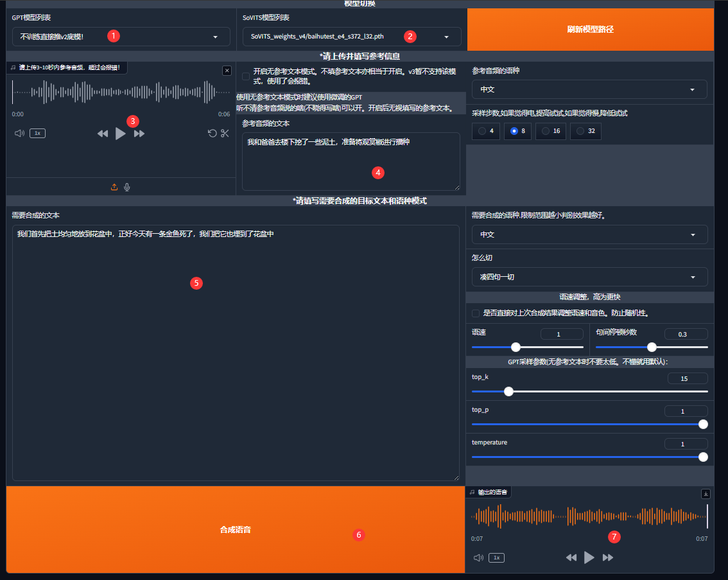Click the 合成语音 synthesize button
728x580 pixels.
(235, 530)
